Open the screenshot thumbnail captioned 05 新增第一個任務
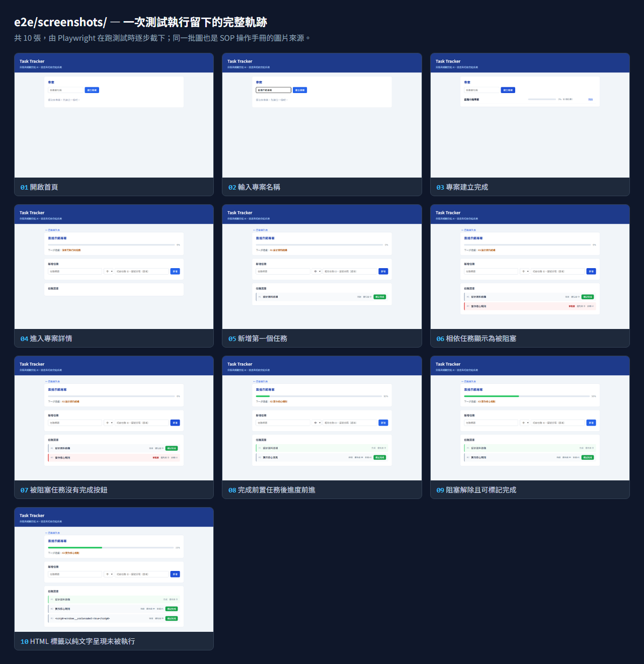The height and width of the screenshot is (664, 644). pyautogui.click(x=322, y=267)
